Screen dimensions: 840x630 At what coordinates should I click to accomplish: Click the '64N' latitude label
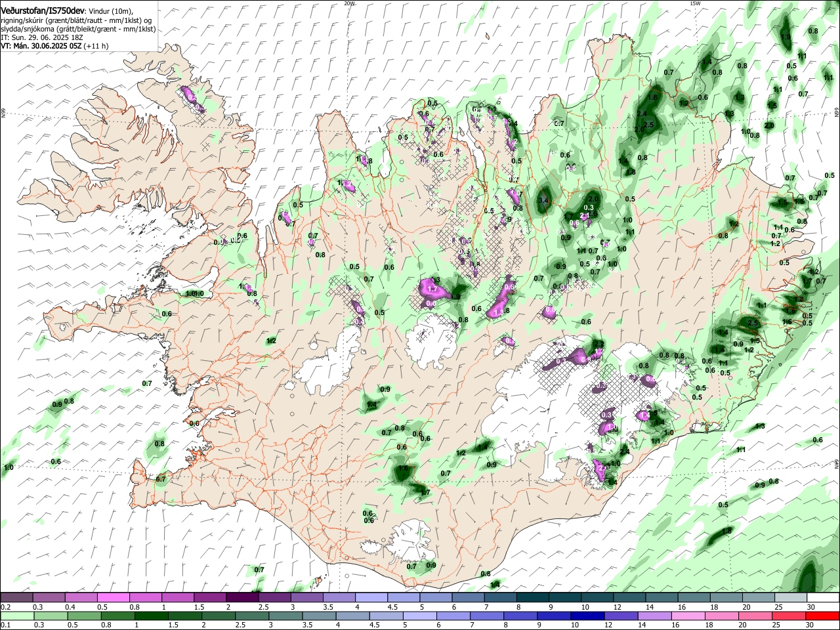click(x=837, y=463)
